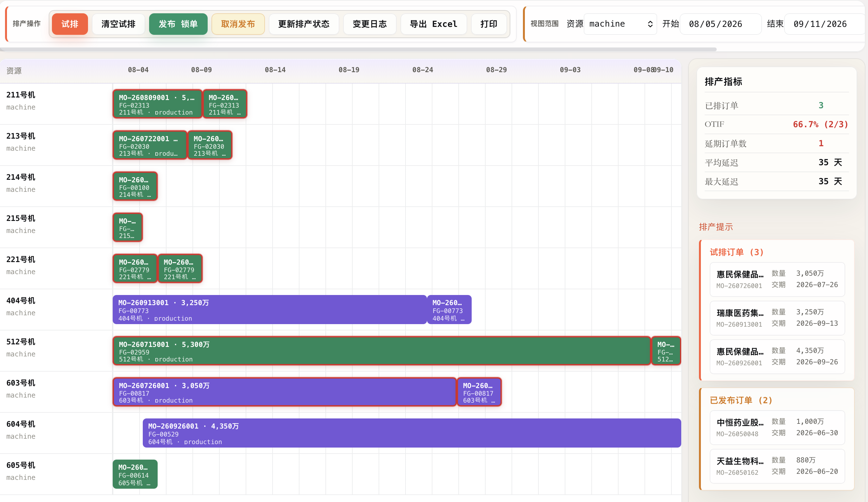
Task: Select MO-260809001 bar on 211号机
Action: pyautogui.click(x=157, y=104)
